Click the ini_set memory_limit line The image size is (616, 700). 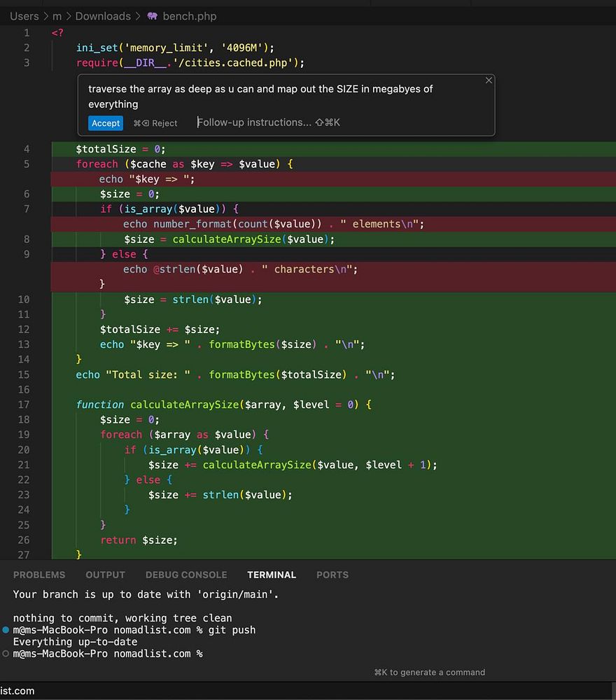point(175,48)
